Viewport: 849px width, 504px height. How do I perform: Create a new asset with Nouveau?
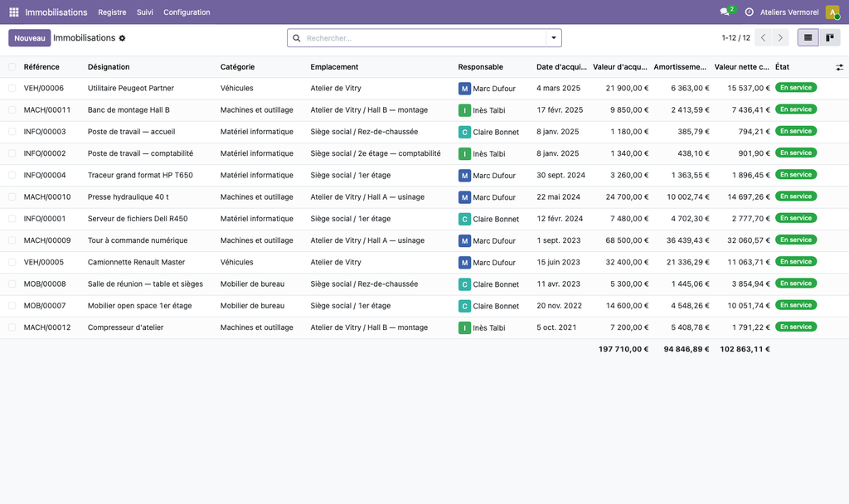(x=30, y=38)
